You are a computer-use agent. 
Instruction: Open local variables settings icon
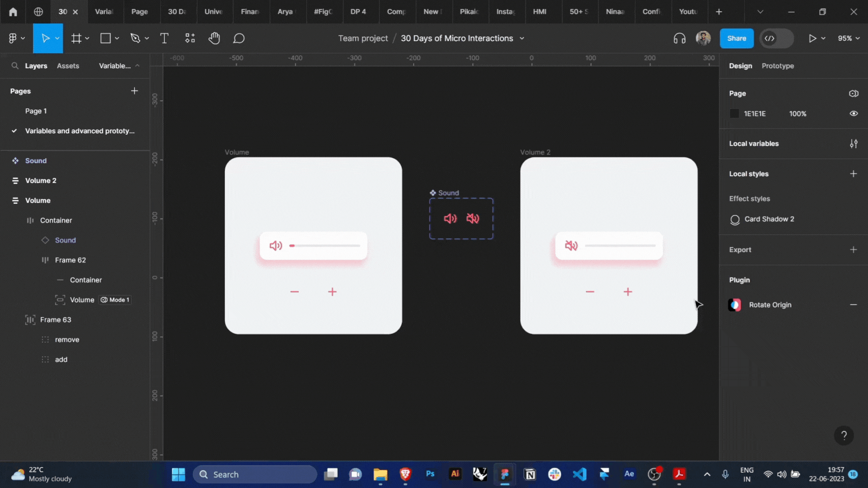[854, 143]
